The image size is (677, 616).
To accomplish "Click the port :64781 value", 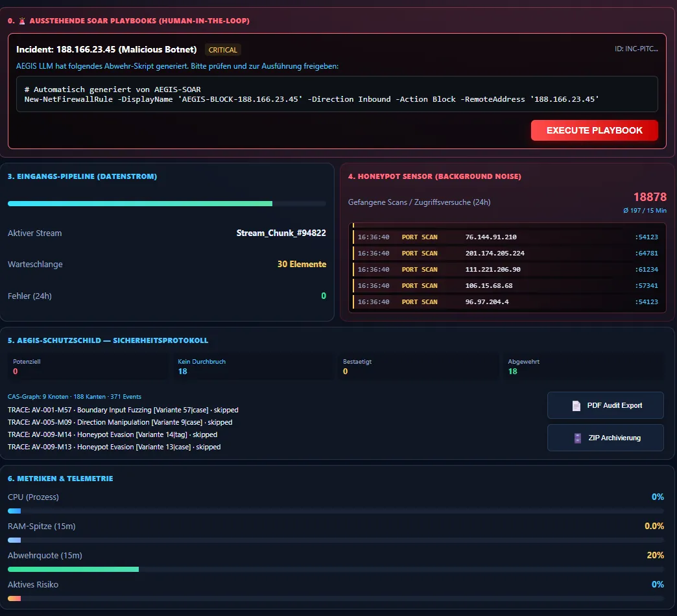I will pyautogui.click(x=647, y=253).
